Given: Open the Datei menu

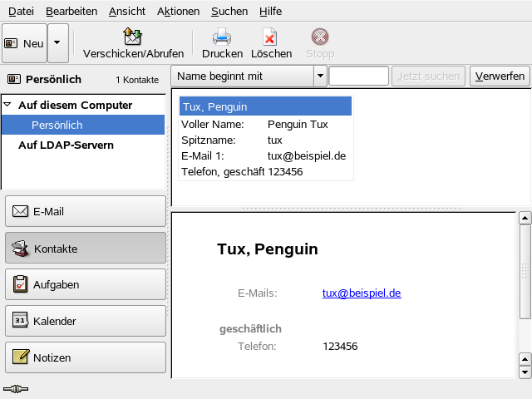Looking at the screenshot, I should 21,12.
